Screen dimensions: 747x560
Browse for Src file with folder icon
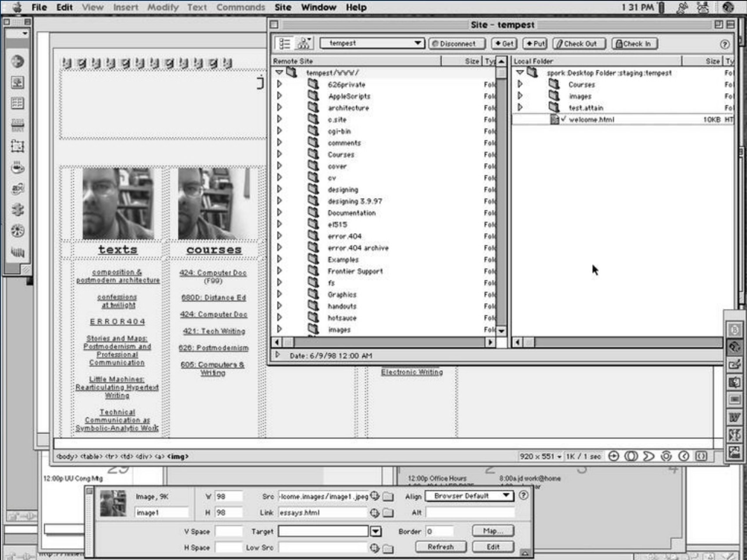pyautogui.click(x=388, y=496)
